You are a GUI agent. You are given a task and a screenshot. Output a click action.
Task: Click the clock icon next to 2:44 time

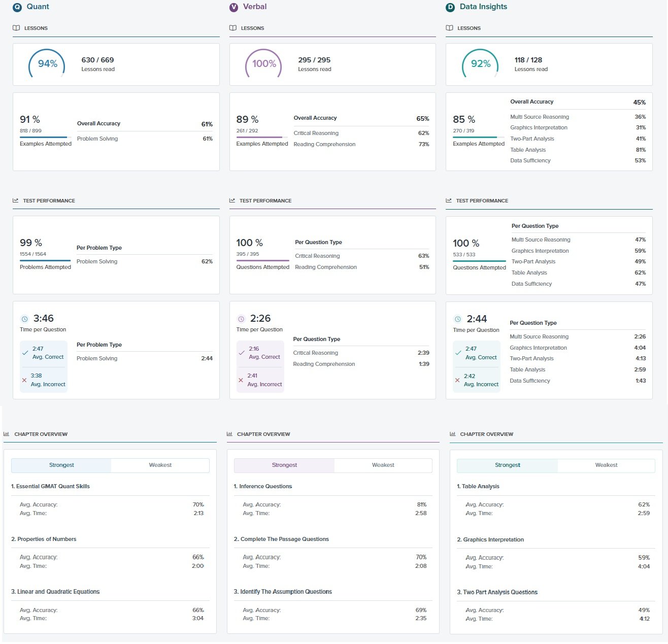(x=457, y=319)
